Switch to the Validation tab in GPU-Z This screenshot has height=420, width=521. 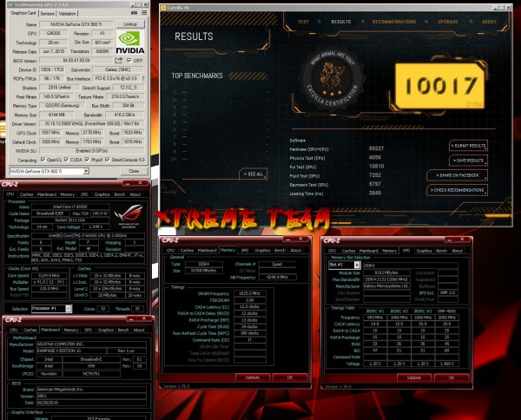point(67,14)
